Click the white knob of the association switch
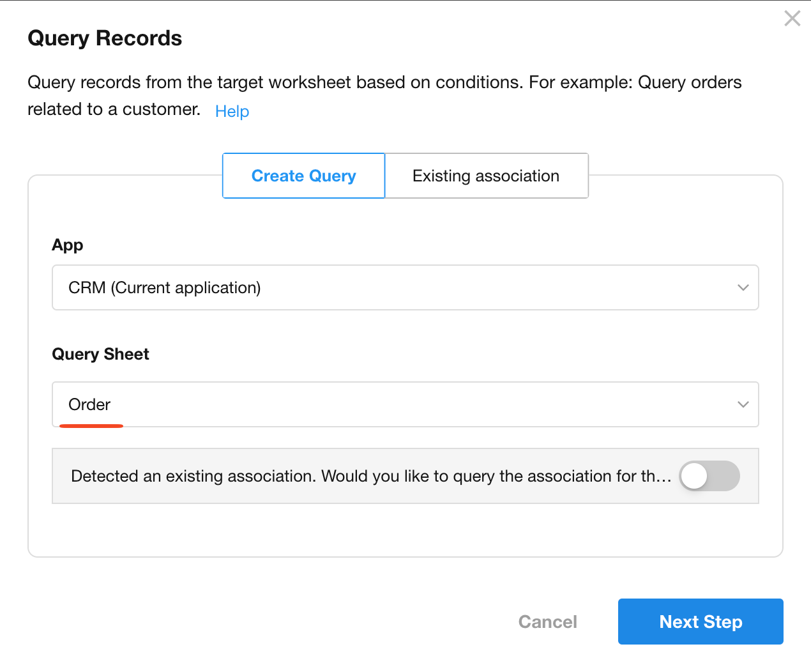 694,476
